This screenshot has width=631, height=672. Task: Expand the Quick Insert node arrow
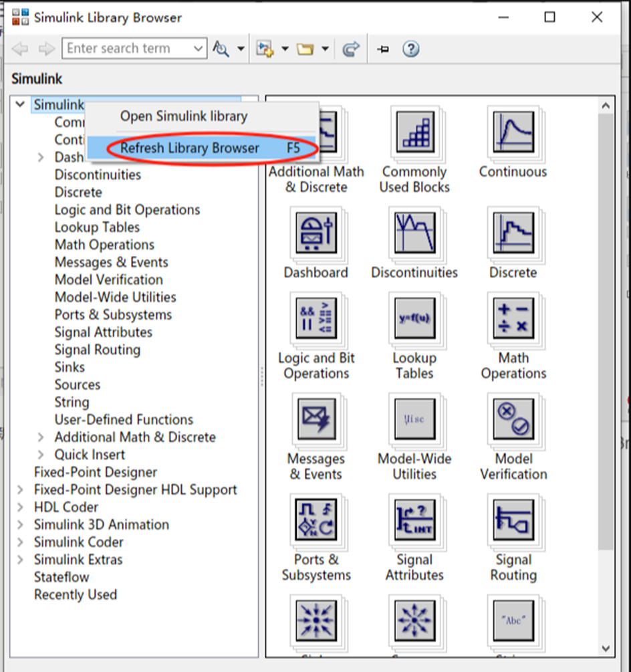click(41, 455)
